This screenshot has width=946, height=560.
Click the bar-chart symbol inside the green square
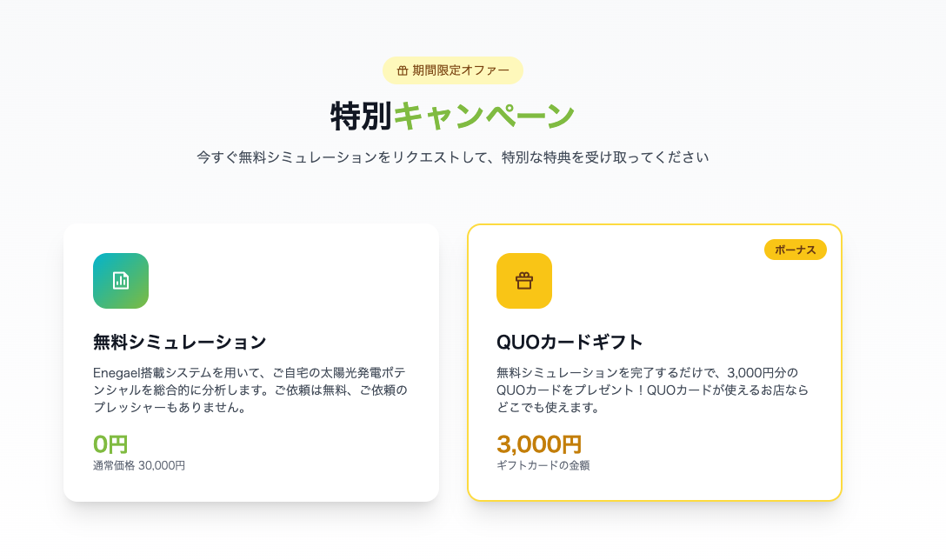tap(120, 280)
